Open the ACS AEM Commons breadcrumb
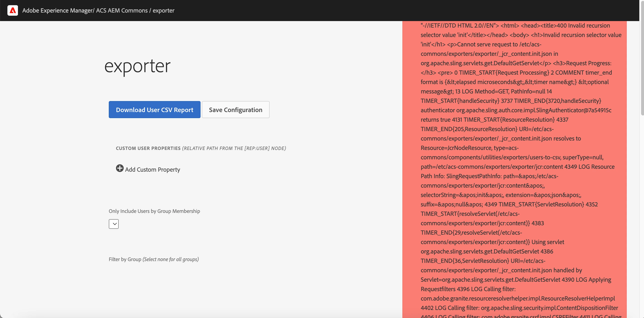The width and height of the screenshot is (644, 318). coord(122,11)
